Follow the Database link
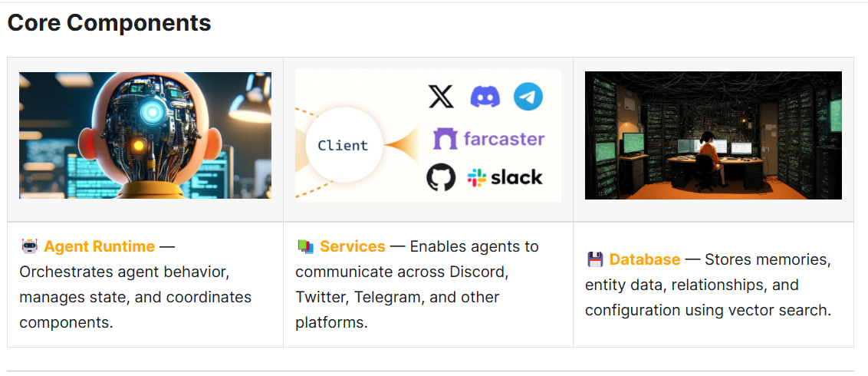Image resolution: width=868 pixels, height=376 pixels. pos(644,259)
